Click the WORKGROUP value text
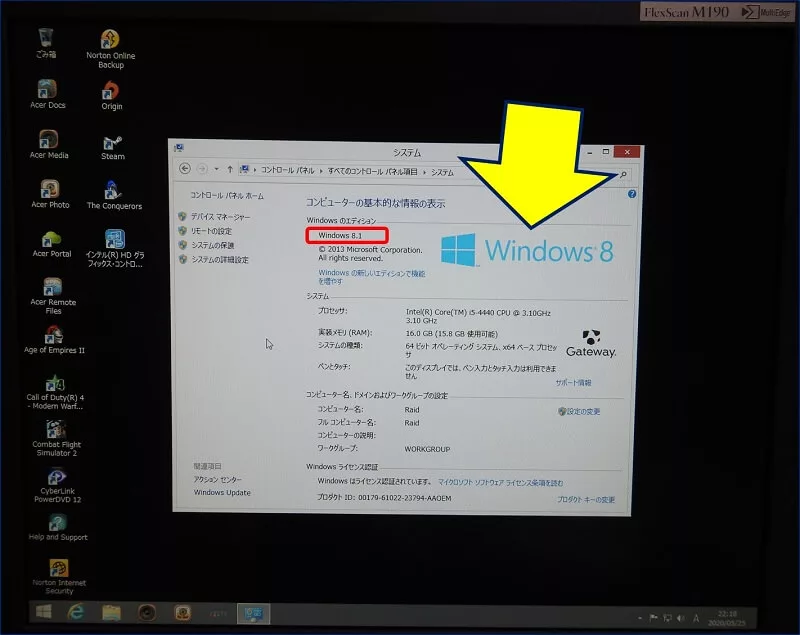Image resolution: width=800 pixels, height=635 pixels. point(427,449)
